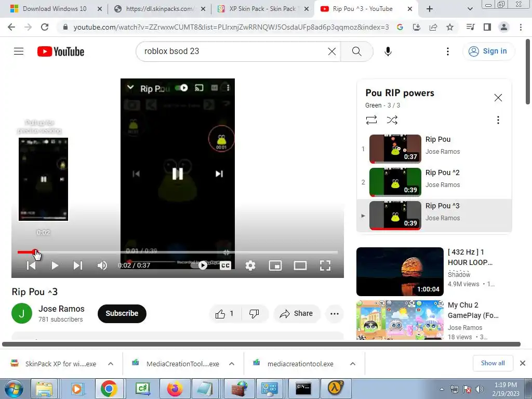Show hidden tray icons arrow
532x399 pixels.
point(442,389)
